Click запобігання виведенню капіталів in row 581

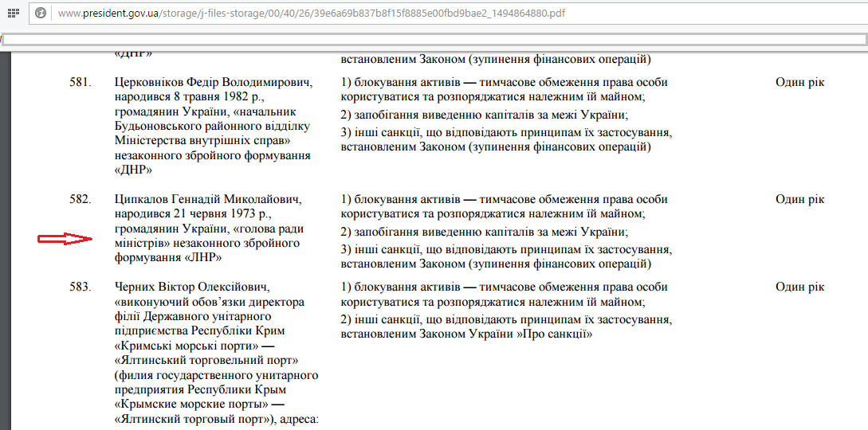click(485, 115)
